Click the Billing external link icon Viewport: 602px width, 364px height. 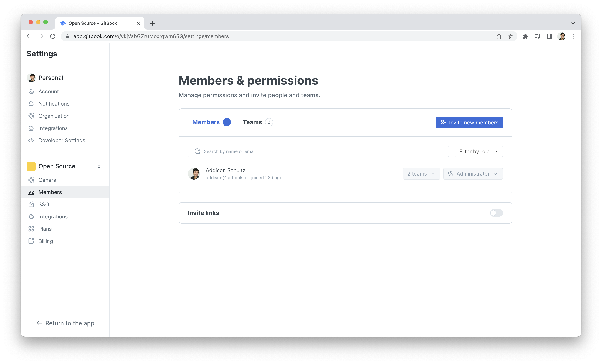tap(31, 241)
